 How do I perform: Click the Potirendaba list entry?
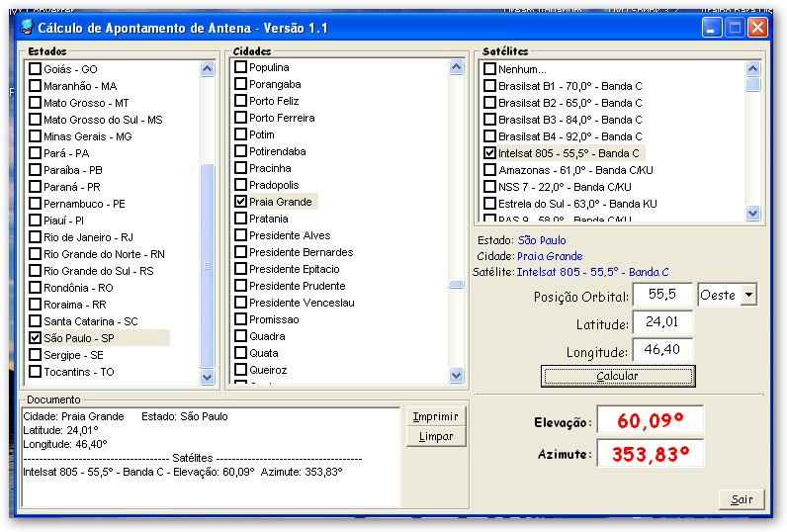(x=278, y=151)
